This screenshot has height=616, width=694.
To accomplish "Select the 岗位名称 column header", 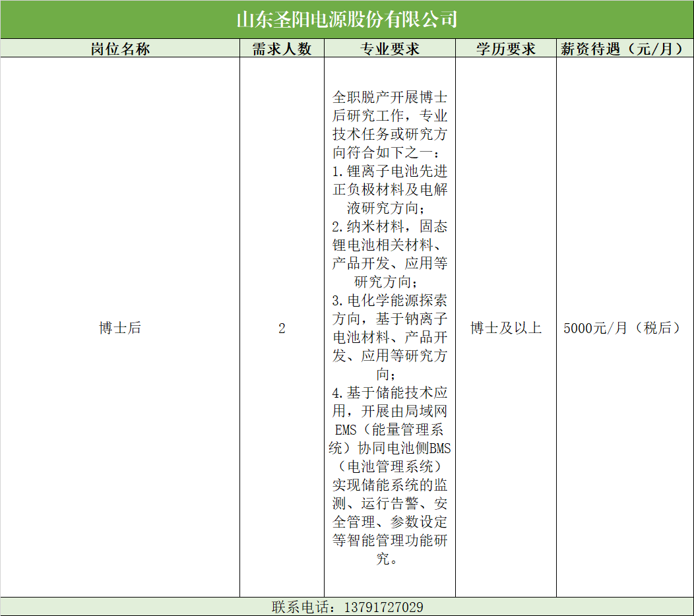I will [x=120, y=49].
